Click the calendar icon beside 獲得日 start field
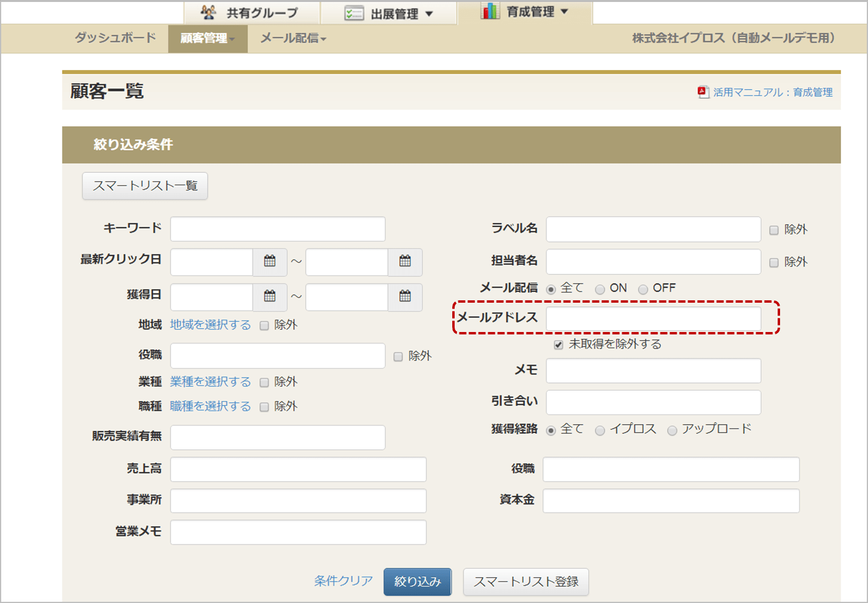 click(x=270, y=297)
